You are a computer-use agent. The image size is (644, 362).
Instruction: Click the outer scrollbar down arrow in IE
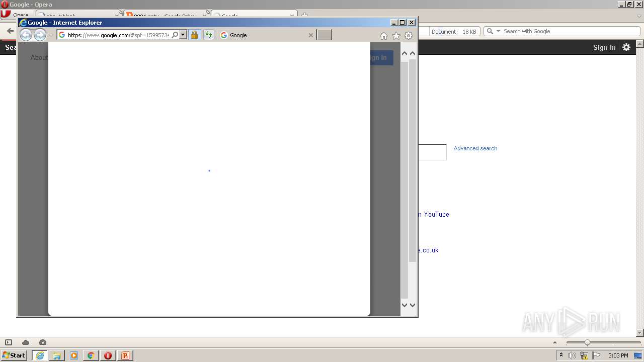point(413,305)
